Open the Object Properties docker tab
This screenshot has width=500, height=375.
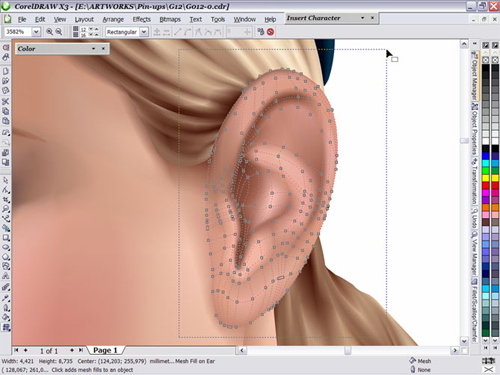click(x=474, y=129)
